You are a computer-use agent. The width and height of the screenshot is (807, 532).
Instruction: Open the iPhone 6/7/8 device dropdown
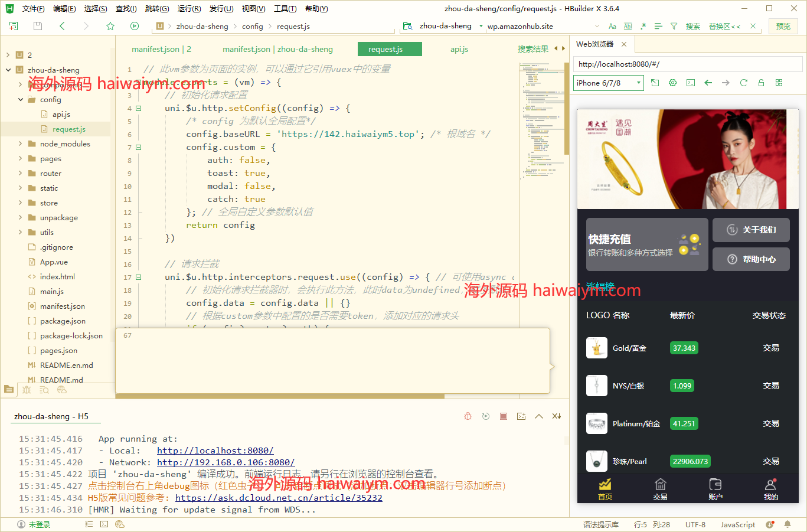(608, 83)
